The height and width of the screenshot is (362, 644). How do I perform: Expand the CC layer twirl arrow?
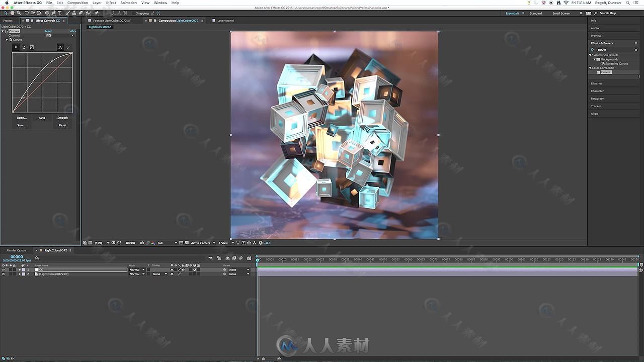coord(20,269)
